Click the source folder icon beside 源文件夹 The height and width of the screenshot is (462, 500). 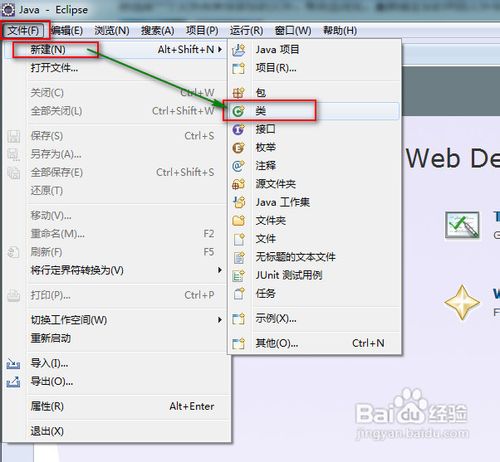[x=239, y=184]
